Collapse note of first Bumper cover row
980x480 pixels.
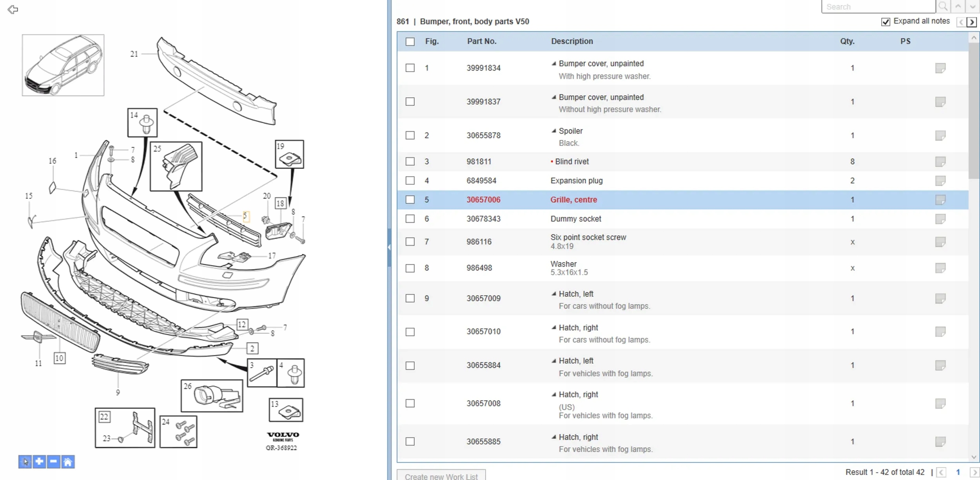[554, 63]
